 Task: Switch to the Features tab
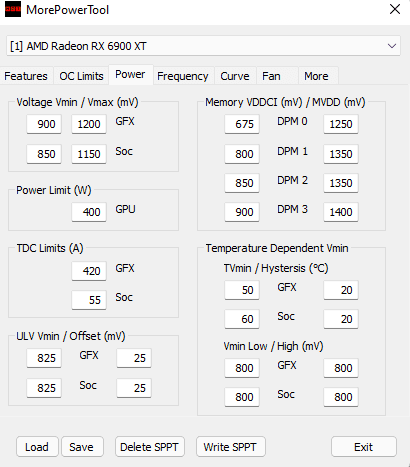(26, 76)
